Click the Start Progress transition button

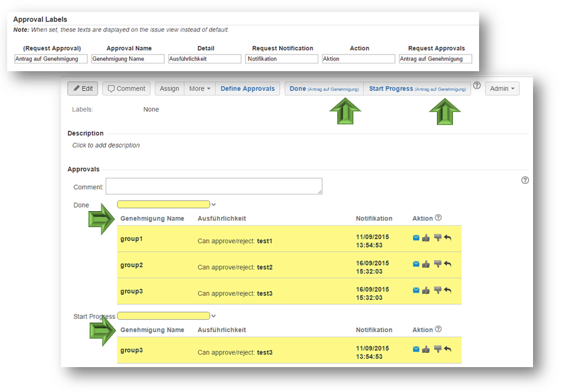pyautogui.click(x=417, y=89)
